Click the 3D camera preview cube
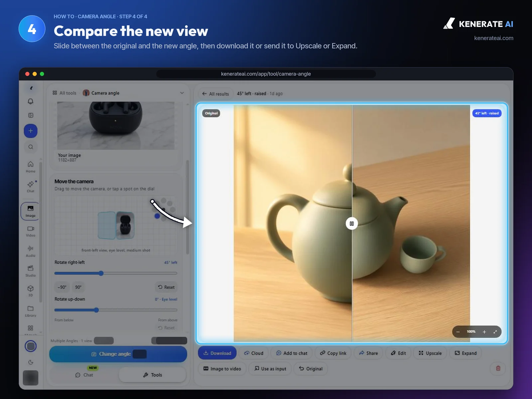 coord(116,225)
